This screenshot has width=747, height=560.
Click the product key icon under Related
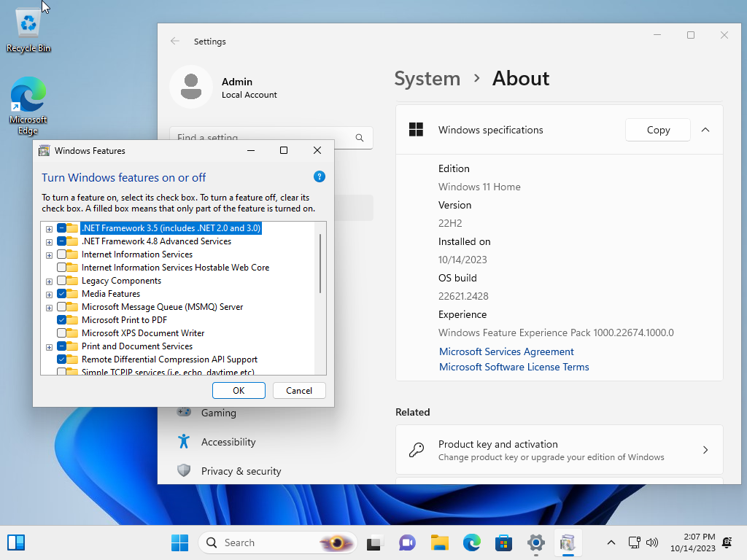[x=417, y=450]
